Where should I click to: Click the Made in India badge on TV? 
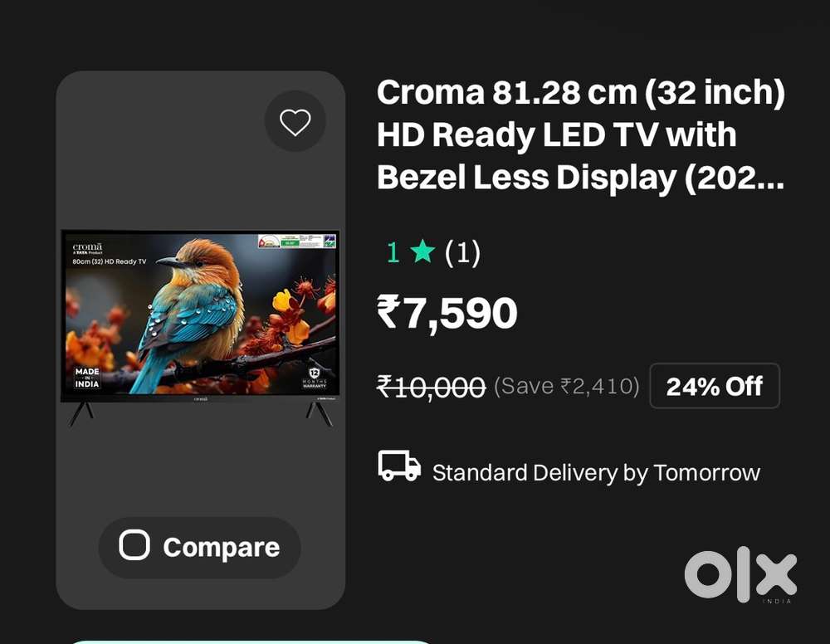point(87,378)
